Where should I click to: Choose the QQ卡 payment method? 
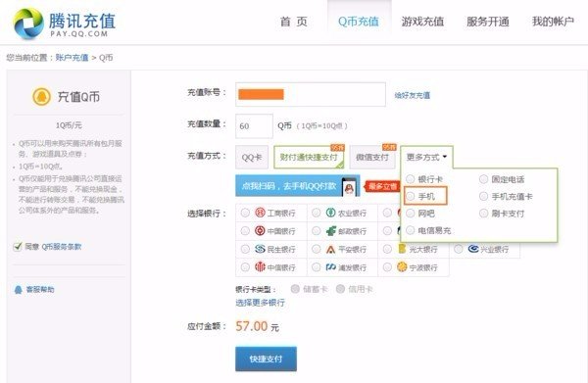pos(252,157)
